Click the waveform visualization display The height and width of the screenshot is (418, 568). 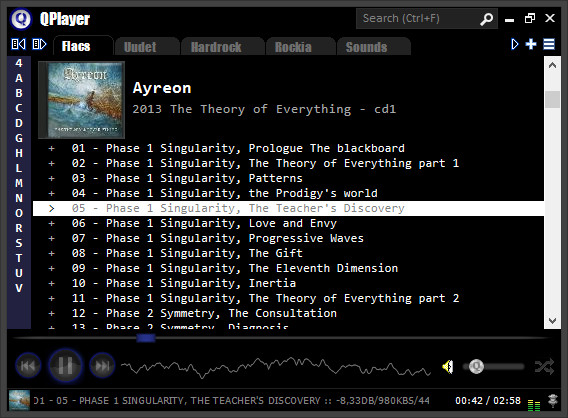tap(276, 367)
